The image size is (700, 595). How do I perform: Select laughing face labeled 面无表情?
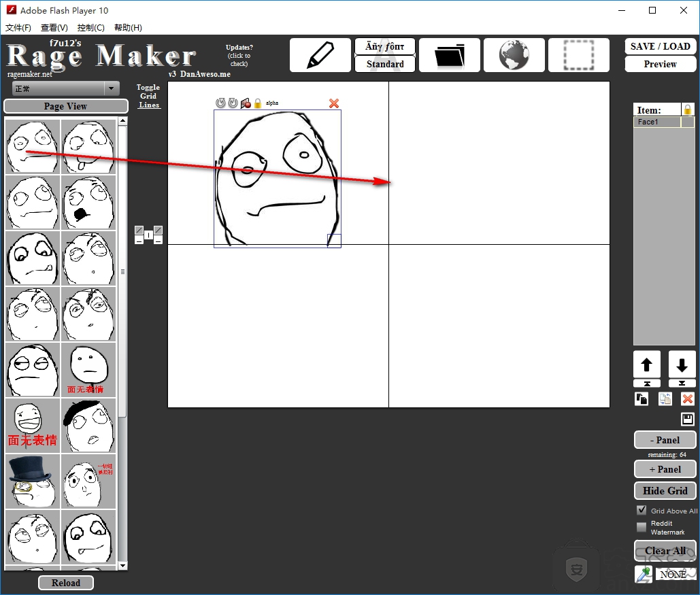33,426
